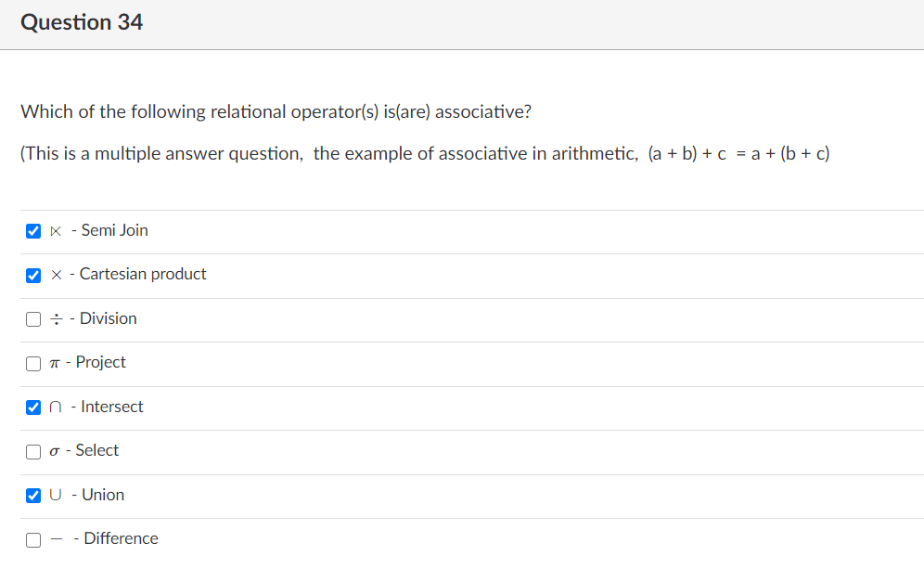Deselect the Intersect checkbox
This screenshot has width=924, height=582.
click(33, 407)
